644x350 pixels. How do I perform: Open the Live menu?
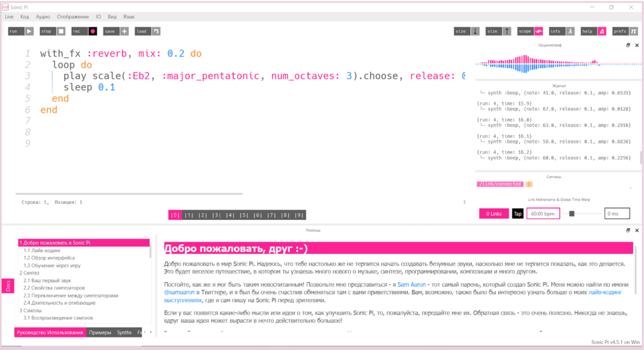coord(9,17)
